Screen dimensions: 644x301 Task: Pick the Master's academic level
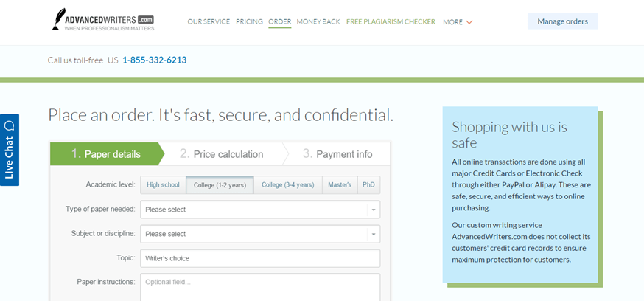(x=340, y=185)
